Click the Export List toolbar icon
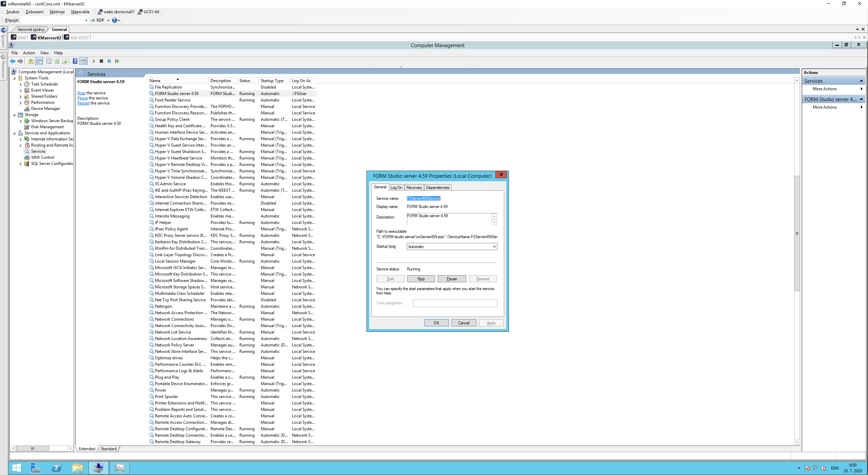Screen dimensions: 868x475 (x=65, y=61)
